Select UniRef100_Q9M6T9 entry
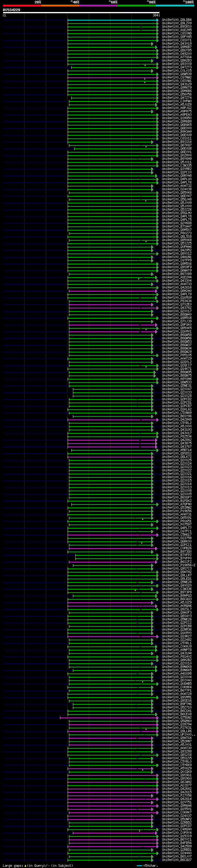This screenshot has width=197, height=868. coord(176,88)
